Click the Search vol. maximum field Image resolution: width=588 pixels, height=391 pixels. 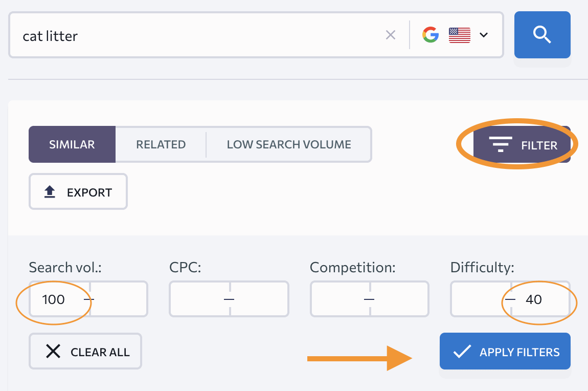(119, 299)
